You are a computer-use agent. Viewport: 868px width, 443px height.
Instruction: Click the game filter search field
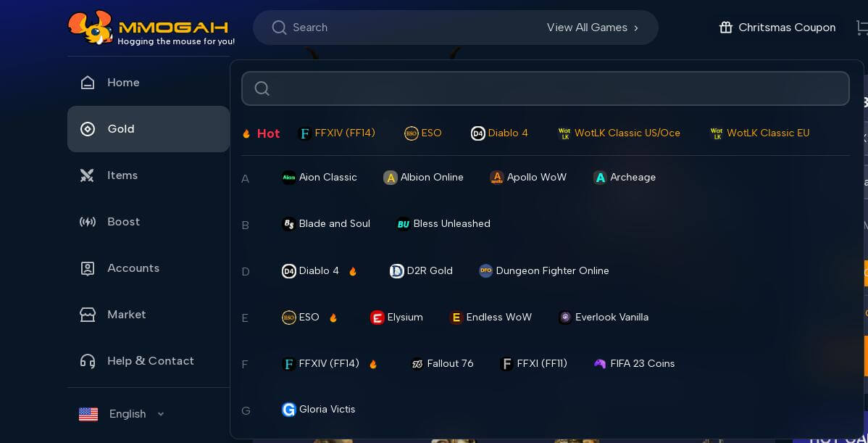click(545, 88)
